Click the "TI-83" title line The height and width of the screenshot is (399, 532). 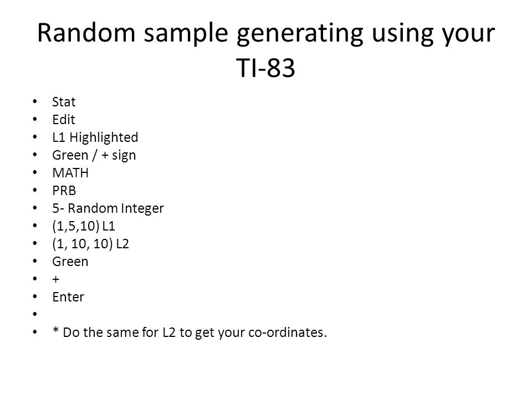pos(265,68)
